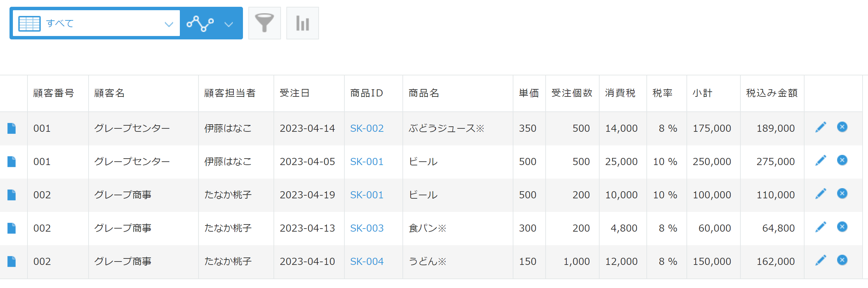Screen dimensions: 868x288
Task: Delete the 2023-04-05 ビール order record
Action: pyautogui.click(x=842, y=160)
